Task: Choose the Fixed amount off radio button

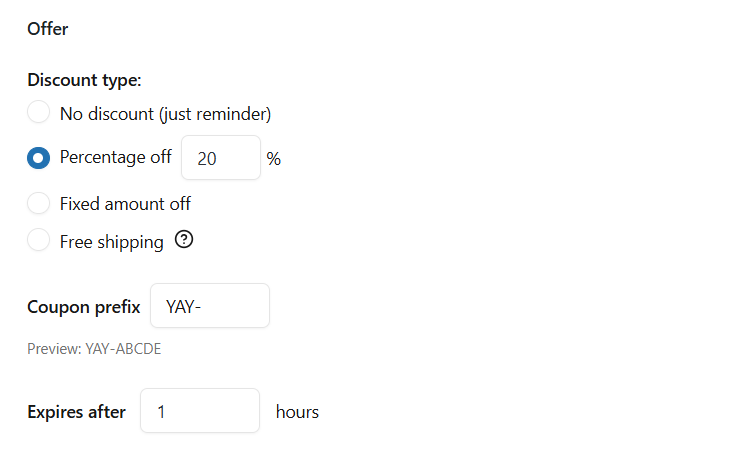Action: click(x=38, y=204)
